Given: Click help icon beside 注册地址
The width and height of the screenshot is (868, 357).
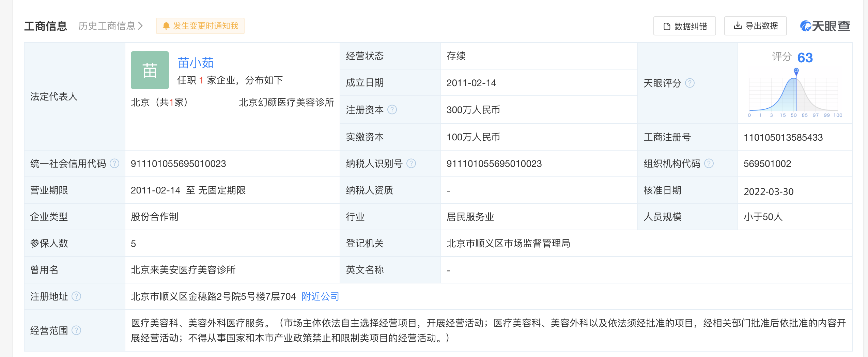Looking at the screenshot, I should pos(76,296).
